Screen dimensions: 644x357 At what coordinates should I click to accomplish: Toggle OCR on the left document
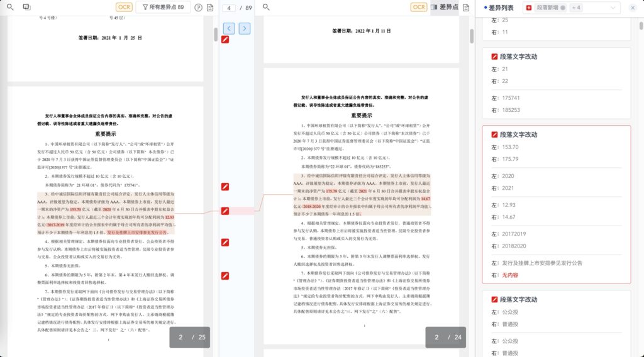pyautogui.click(x=124, y=8)
